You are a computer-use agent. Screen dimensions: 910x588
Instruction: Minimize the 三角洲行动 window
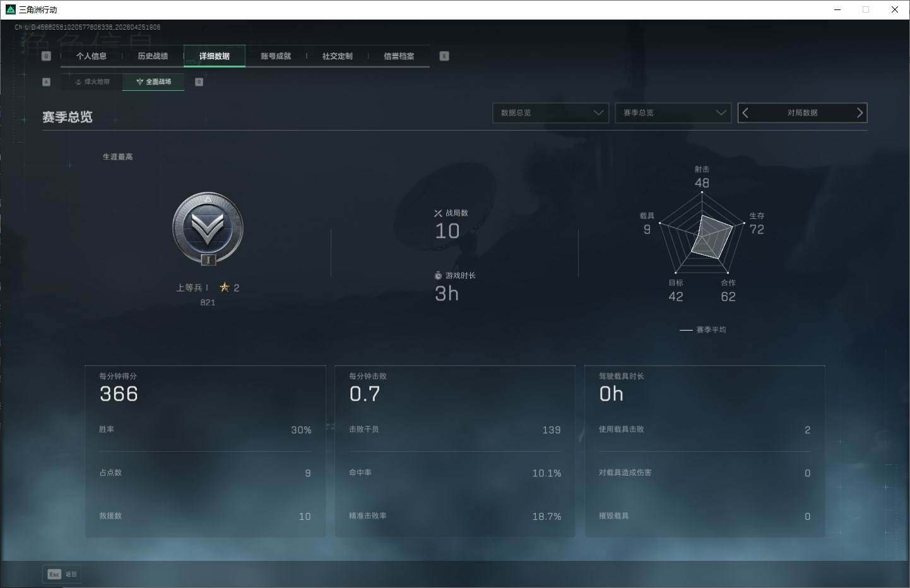(837, 9)
